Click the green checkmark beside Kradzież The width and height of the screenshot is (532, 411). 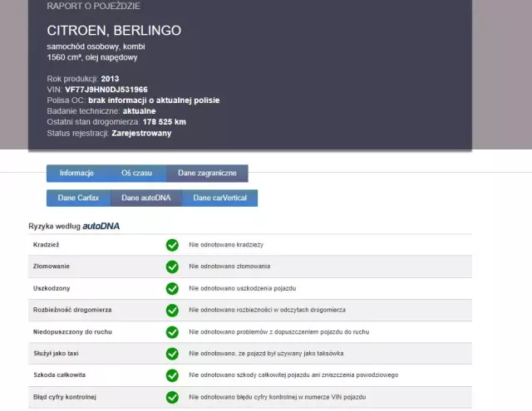pos(172,245)
